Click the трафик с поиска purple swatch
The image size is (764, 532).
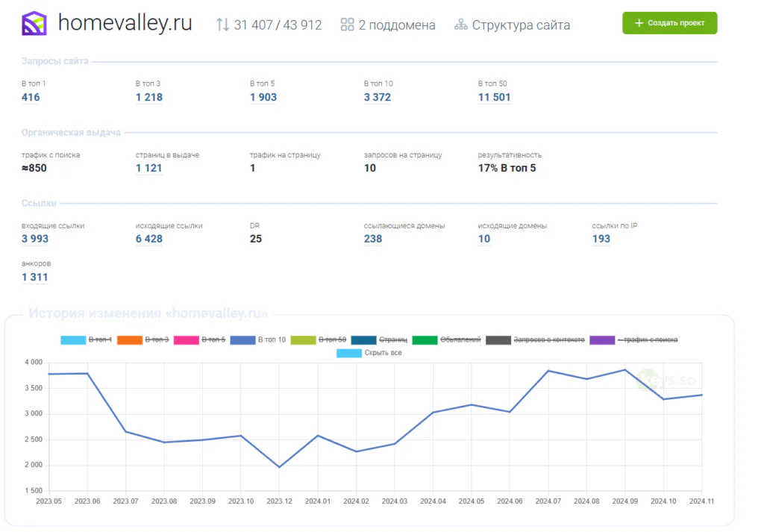click(x=602, y=339)
